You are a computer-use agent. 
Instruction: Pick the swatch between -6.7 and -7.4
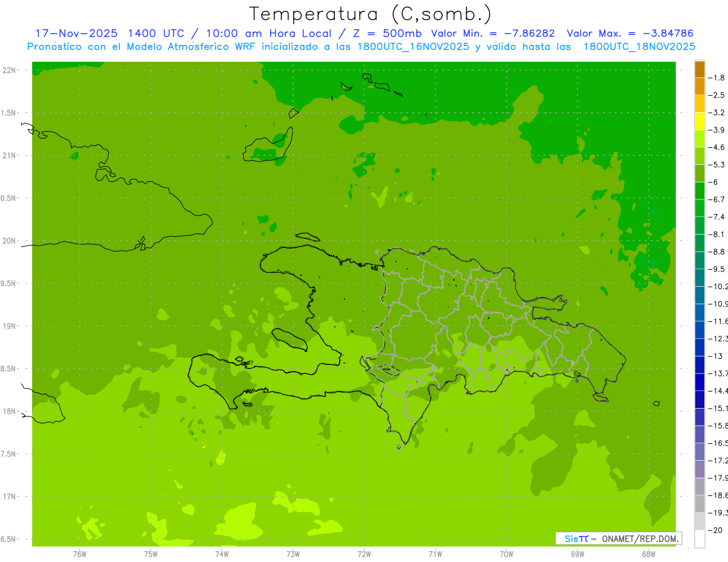[x=699, y=209]
